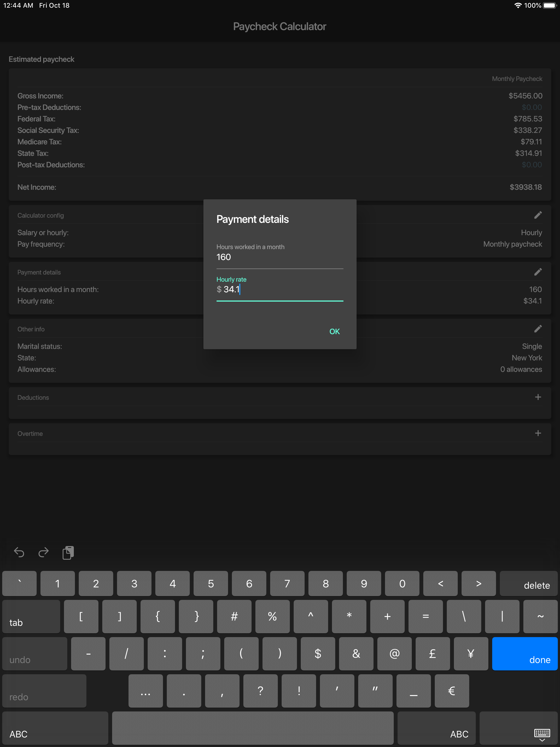Switch to letters with left ABC key
The width and height of the screenshot is (560, 747).
[55, 728]
